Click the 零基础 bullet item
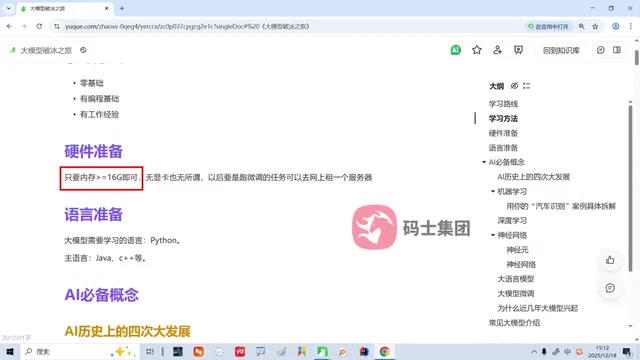The width and height of the screenshot is (640, 360). (x=91, y=83)
